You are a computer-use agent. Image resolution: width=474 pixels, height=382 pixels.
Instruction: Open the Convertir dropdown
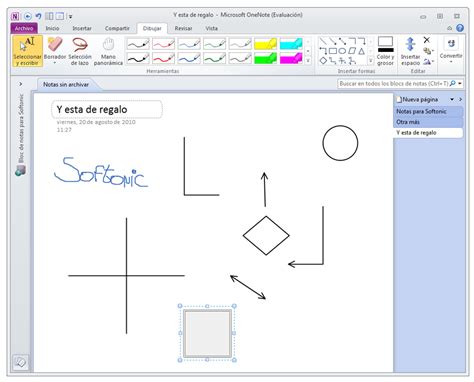[451, 50]
